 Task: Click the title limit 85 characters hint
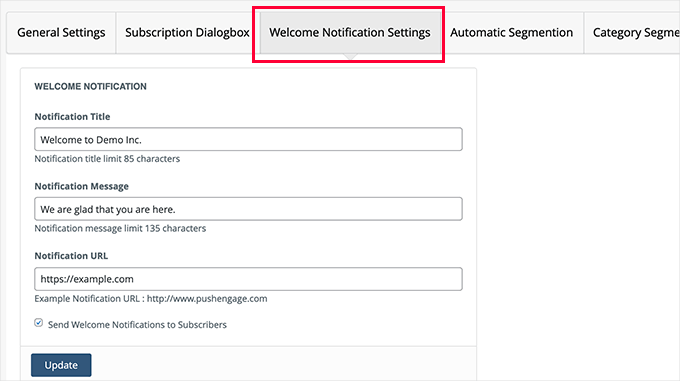pos(107,159)
